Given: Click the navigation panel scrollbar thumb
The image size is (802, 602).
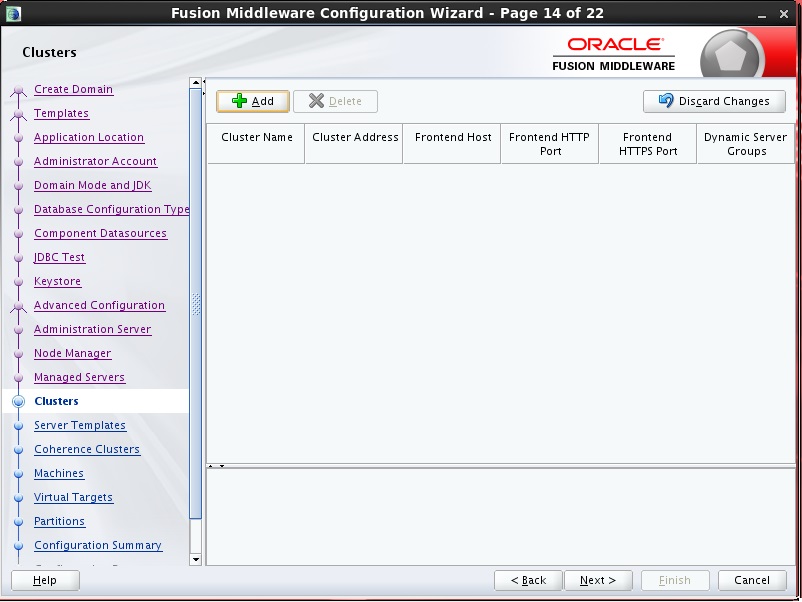Looking at the screenshot, I should click(x=195, y=304).
